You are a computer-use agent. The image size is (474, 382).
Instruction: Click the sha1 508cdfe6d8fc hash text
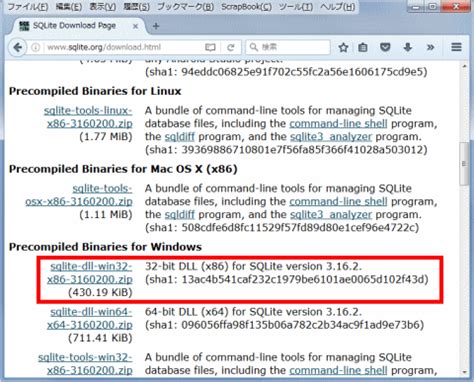pos(282,228)
